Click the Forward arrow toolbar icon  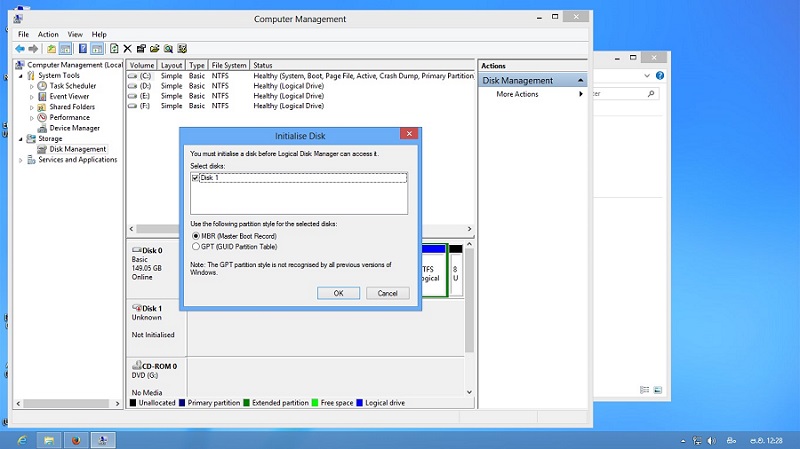pyautogui.click(x=33, y=49)
